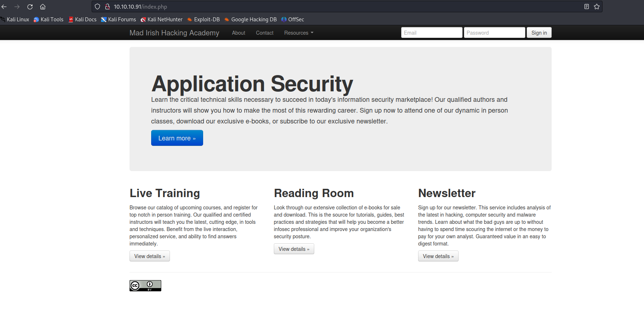View site security info padlock icon
Image resolution: width=644 pixels, height=309 pixels.
point(107,6)
